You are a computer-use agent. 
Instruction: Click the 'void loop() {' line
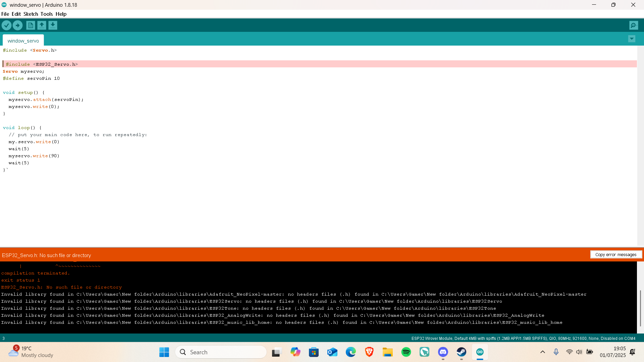pos(22,128)
